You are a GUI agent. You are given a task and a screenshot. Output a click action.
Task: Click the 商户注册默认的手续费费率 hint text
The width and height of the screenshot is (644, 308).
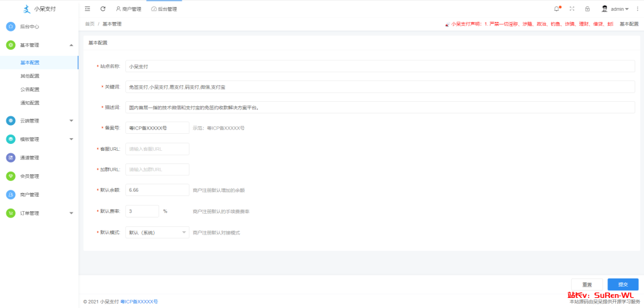pos(221,212)
